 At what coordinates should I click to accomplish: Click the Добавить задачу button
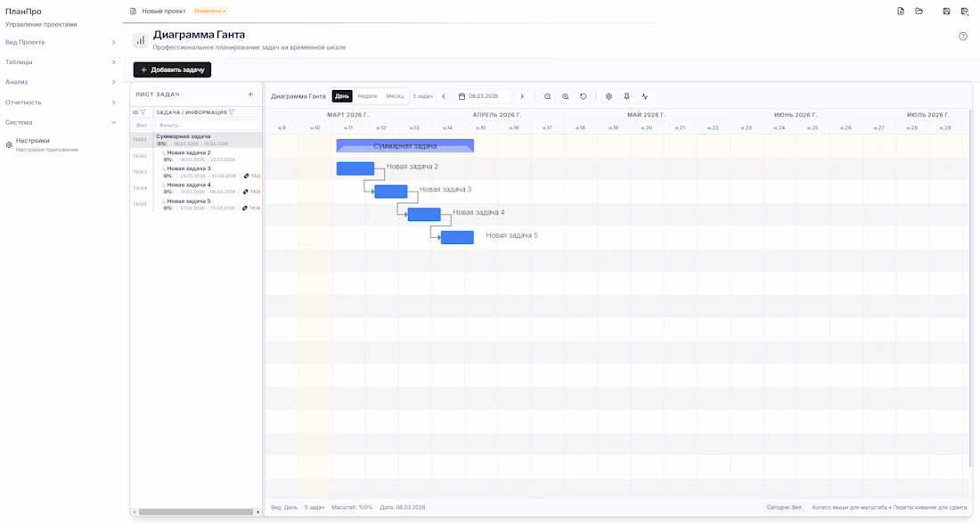point(173,70)
